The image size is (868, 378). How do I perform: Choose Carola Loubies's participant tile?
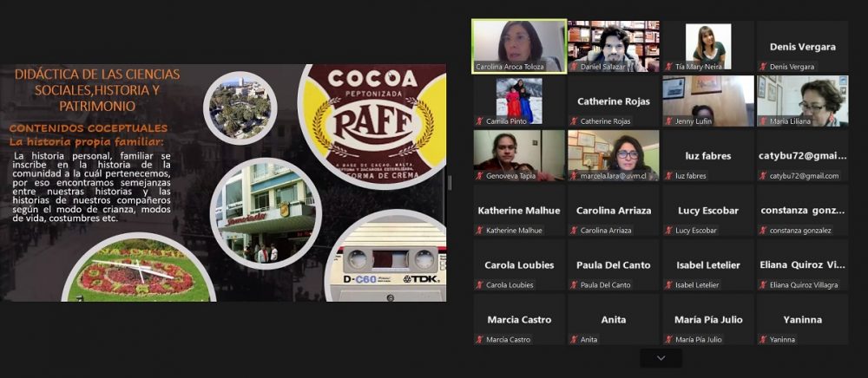pyautogui.click(x=519, y=265)
